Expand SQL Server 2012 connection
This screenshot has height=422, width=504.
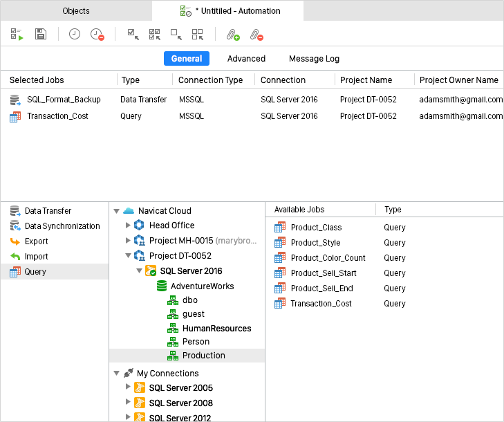point(128,416)
